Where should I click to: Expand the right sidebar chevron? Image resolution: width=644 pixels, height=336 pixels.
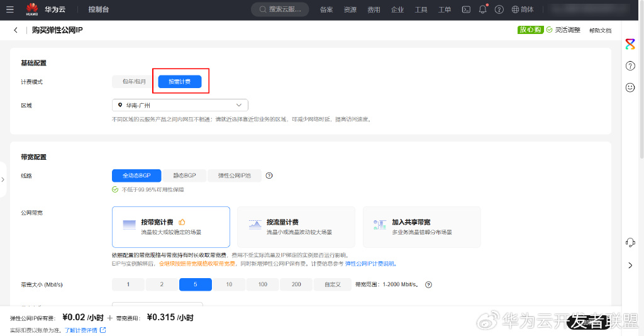630,266
